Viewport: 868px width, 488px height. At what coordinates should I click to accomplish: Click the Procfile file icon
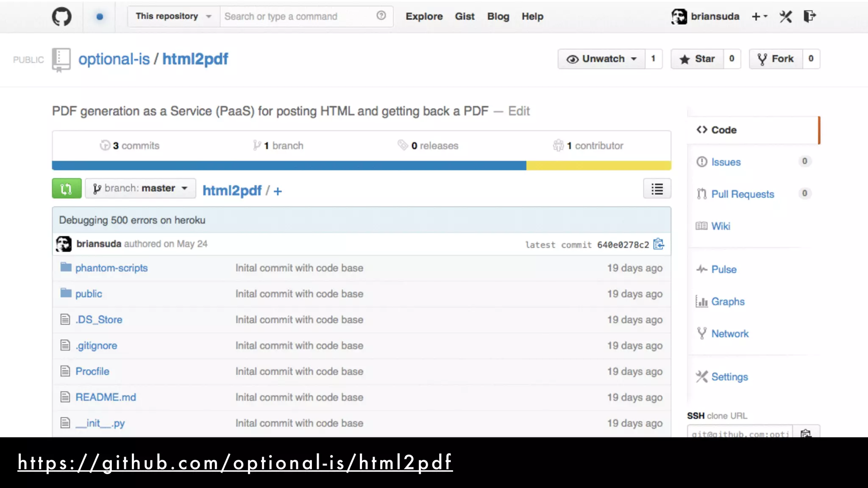[65, 371]
